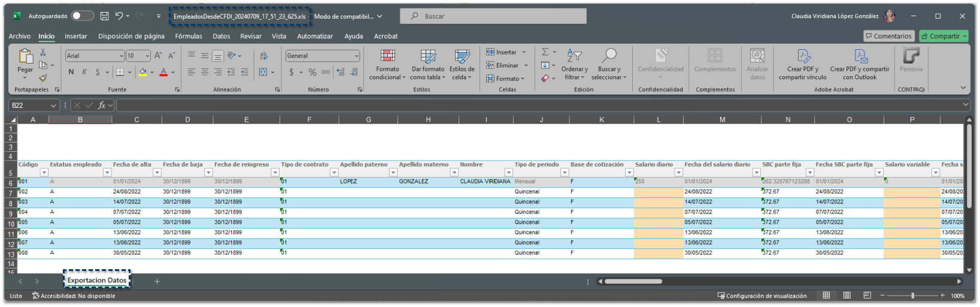This screenshot has width=980, height=307.
Task: Open the Fórmulas ribbon tab
Action: 189,36
